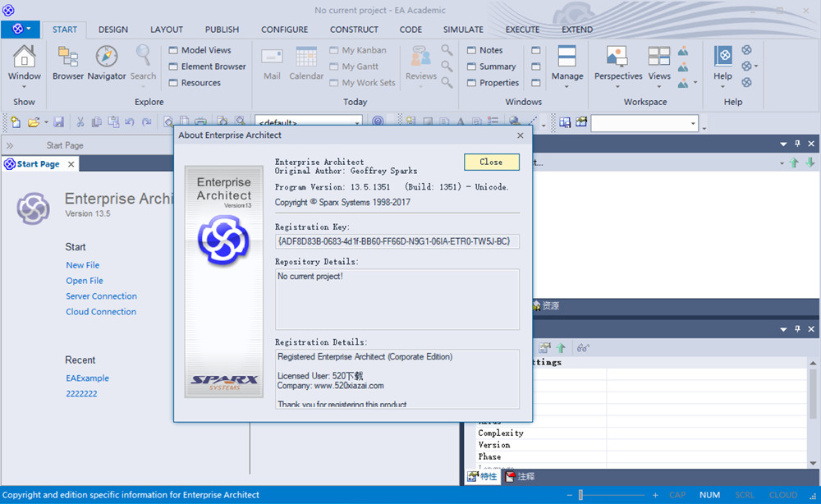Screen dimensions: 821x504
Task: Click the New File link
Action: (x=82, y=265)
